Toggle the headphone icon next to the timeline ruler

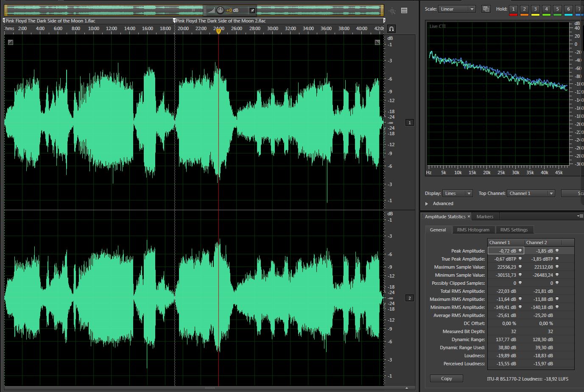point(391,29)
